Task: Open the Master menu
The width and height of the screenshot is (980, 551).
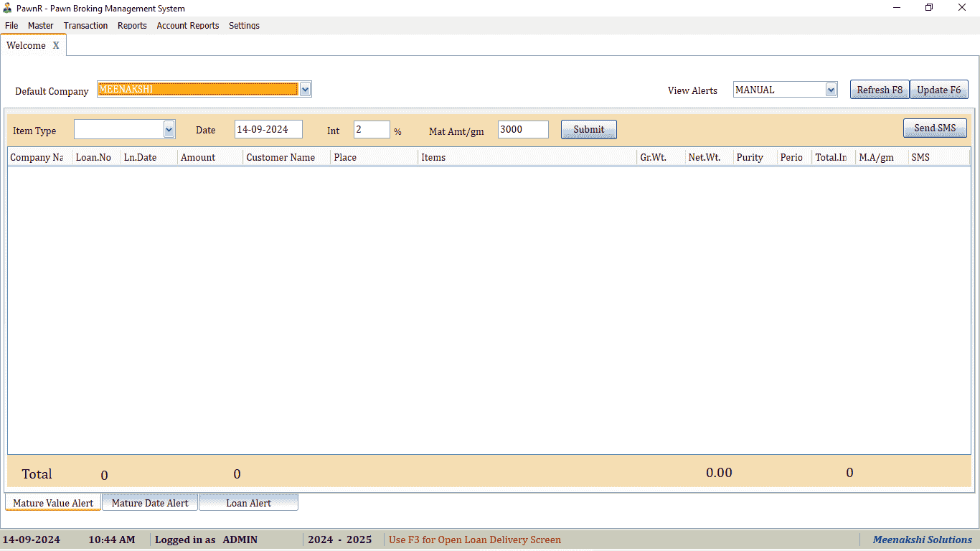Action: [x=40, y=25]
